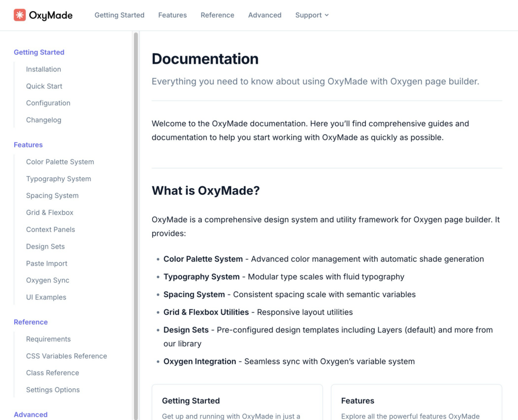
Task: Click the OxyMade asterisk logo icon
Action: (x=20, y=15)
